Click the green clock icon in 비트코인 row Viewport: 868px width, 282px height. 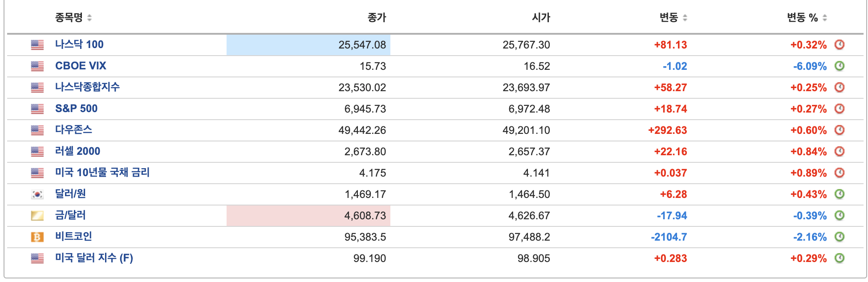click(x=840, y=237)
